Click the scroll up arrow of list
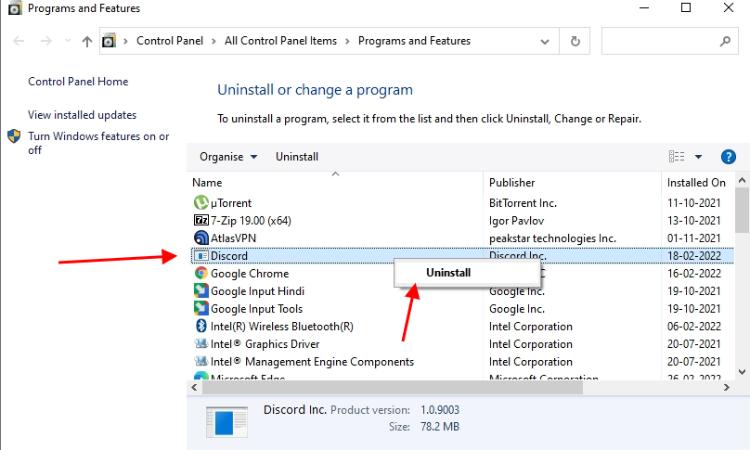Screen dimensions: 750x450 point(742,181)
